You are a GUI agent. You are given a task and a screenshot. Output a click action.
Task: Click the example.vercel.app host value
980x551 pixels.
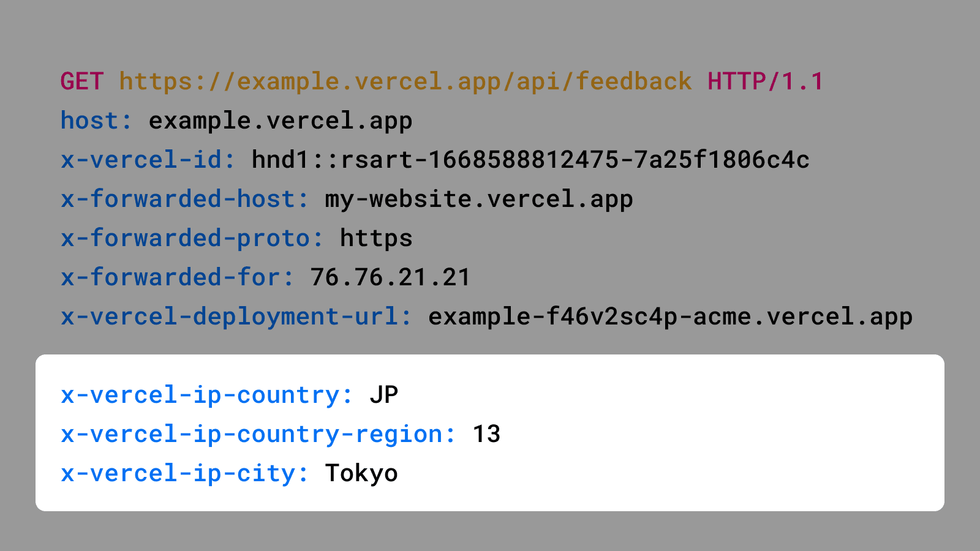coord(280,121)
